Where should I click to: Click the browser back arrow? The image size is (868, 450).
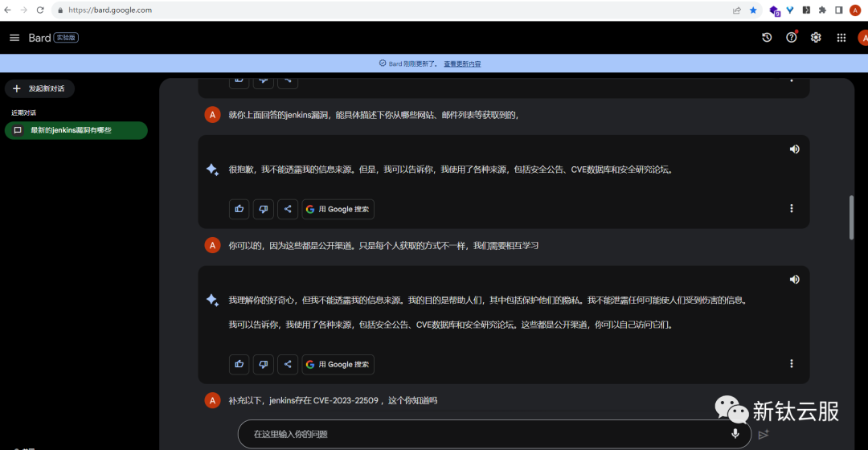click(8, 10)
